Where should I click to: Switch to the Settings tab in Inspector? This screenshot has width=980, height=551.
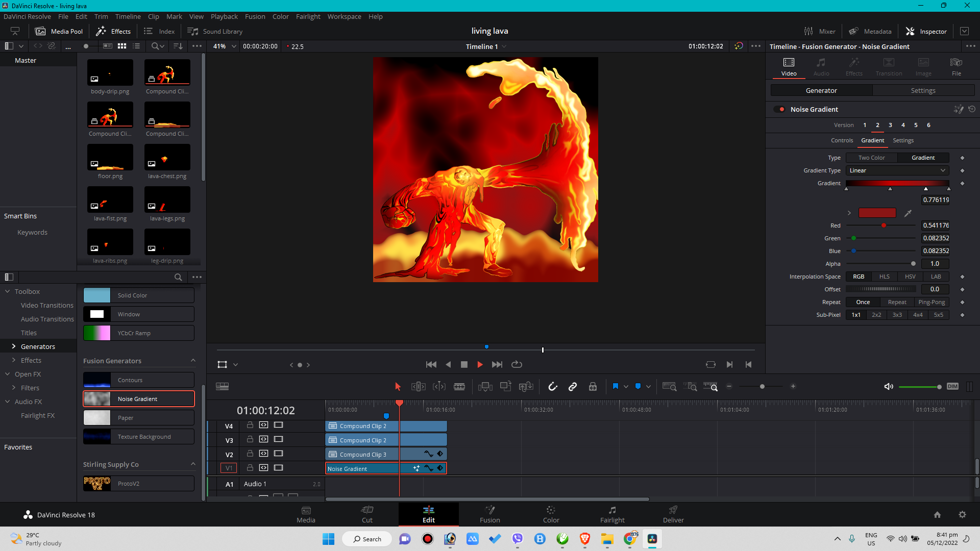click(x=923, y=90)
